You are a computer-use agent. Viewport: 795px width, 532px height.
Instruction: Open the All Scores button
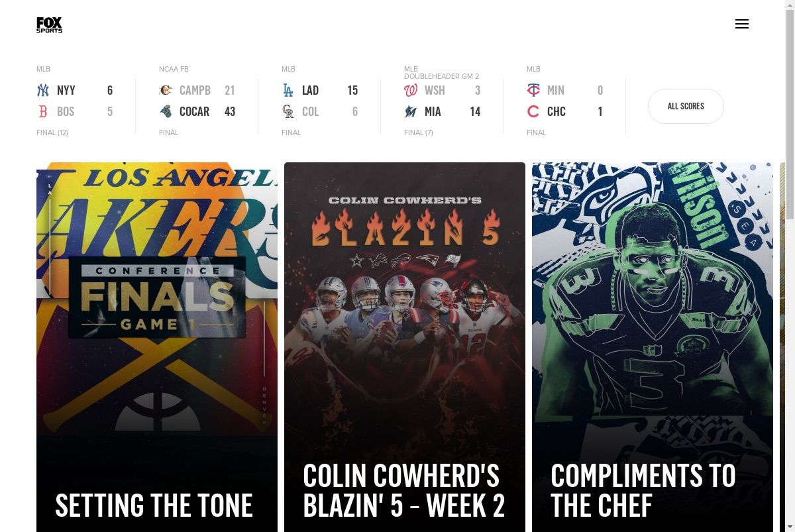(686, 106)
